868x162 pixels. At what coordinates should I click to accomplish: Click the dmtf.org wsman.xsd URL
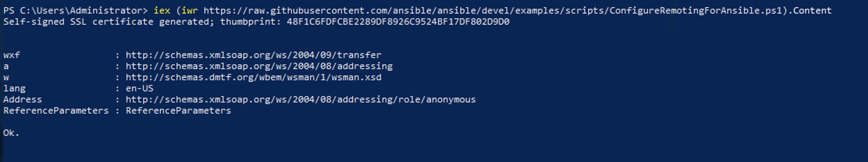pyautogui.click(x=254, y=77)
